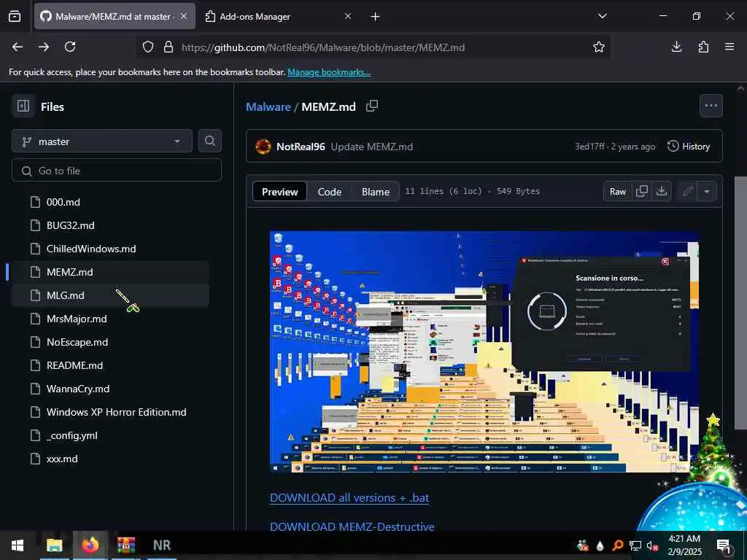Open Firefox View icon in tab bar
The width and height of the screenshot is (747, 560).
pyautogui.click(x=15, y=16)
